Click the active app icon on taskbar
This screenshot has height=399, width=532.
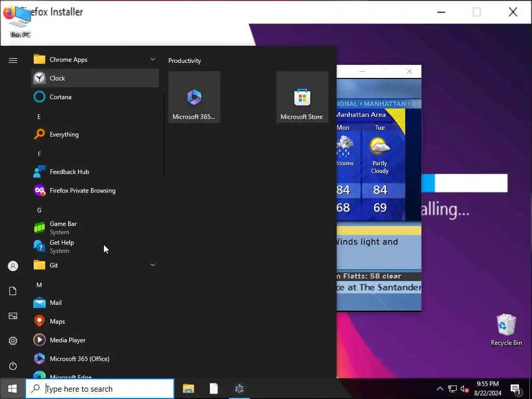(x=240, y=389)
